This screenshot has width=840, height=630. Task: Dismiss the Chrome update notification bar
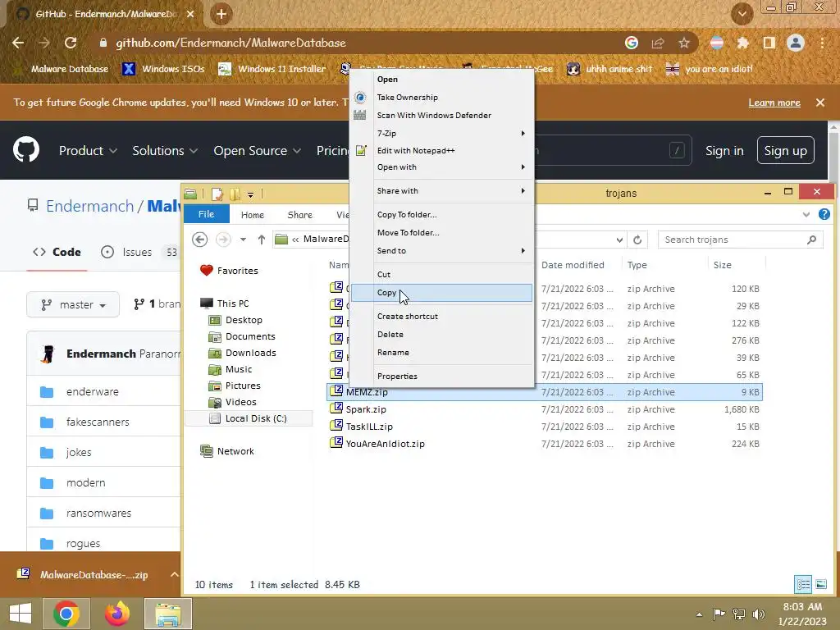(x=819, y=103)
